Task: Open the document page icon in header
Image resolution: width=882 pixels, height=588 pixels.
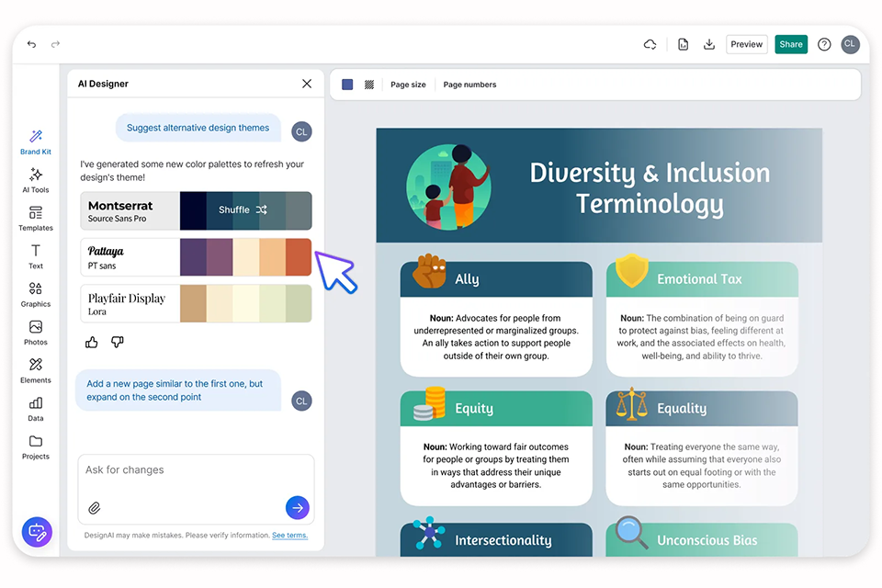Action: coord(683,44)
